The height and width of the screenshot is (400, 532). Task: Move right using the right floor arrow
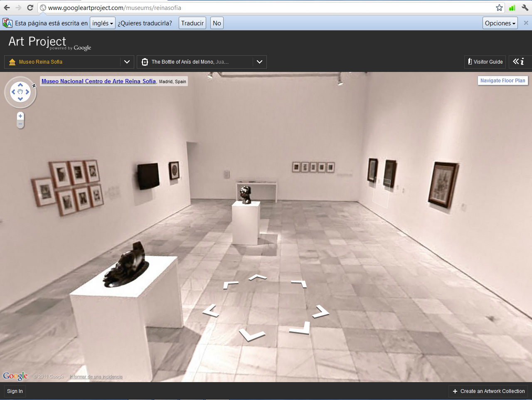tap(321, 311)
